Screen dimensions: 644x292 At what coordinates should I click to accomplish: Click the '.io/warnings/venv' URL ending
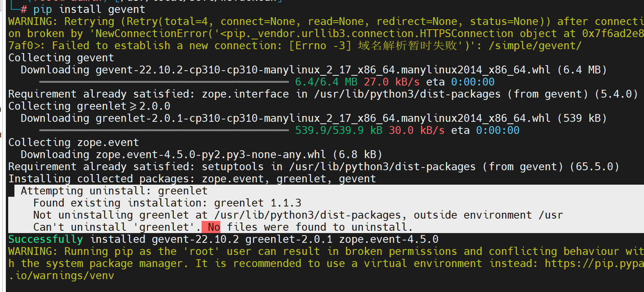coord(61,276)
